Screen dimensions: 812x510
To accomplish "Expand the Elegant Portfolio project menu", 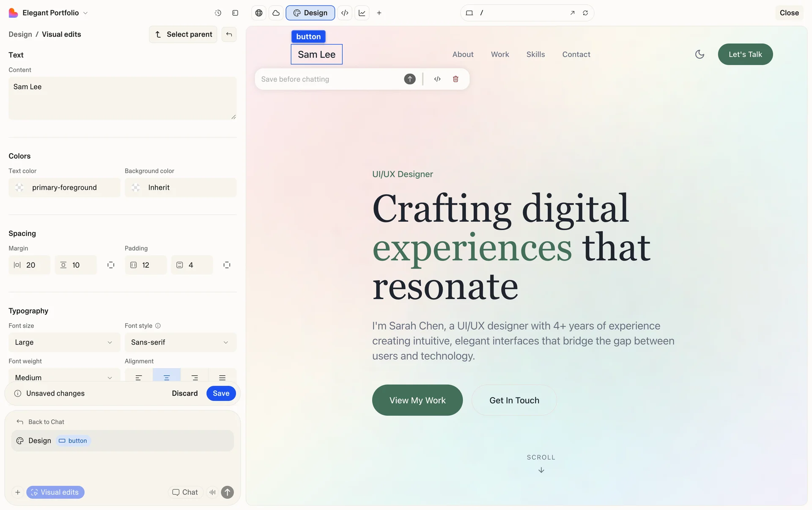I will 50,13.
